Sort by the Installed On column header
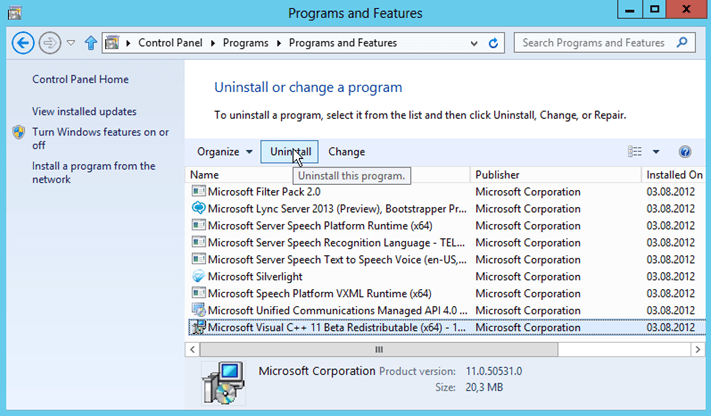711x416 pixels. (x=674, y=175)
